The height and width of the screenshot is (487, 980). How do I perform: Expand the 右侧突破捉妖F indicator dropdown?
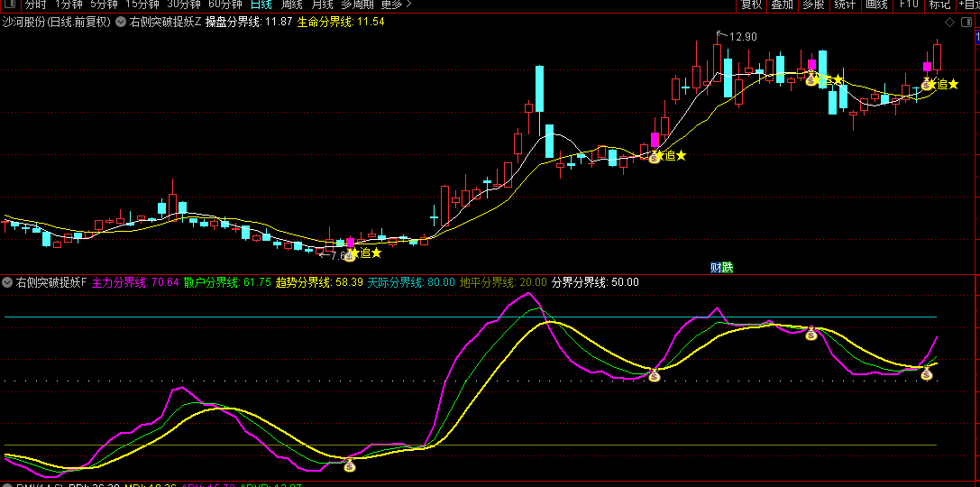pos(8,282)
